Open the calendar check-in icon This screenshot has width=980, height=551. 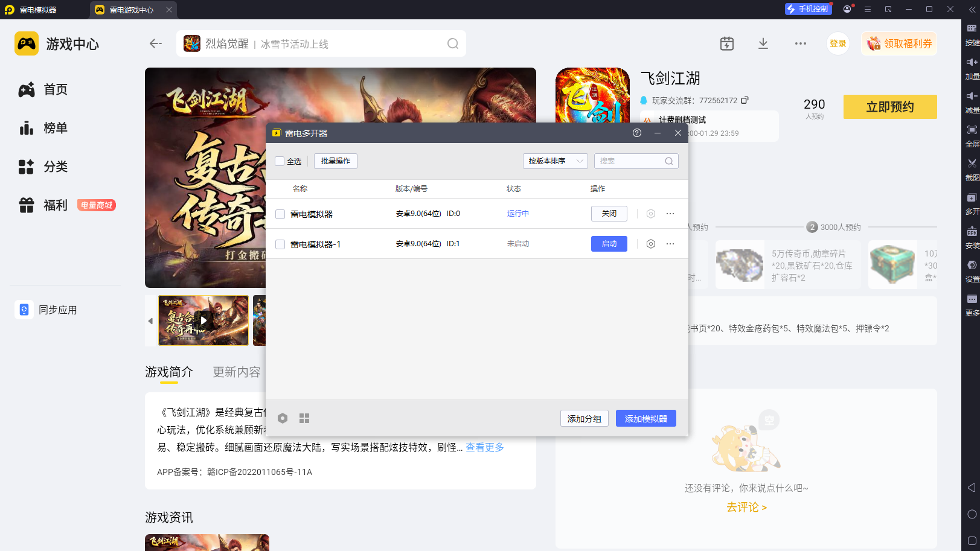click(727, 43)
